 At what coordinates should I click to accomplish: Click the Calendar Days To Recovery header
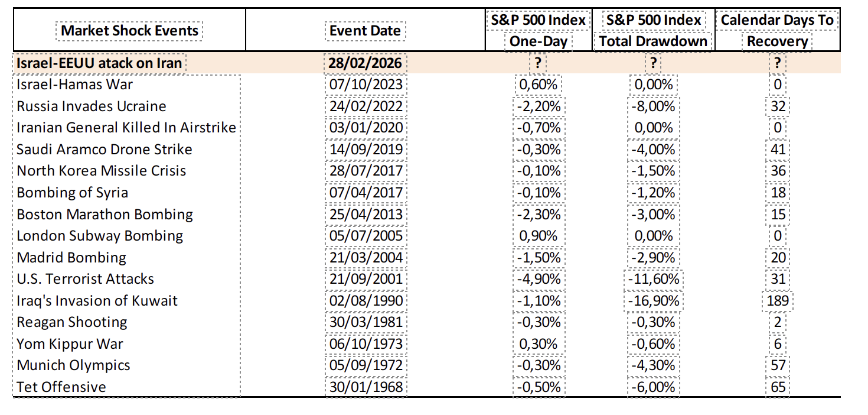click(777, 31)
